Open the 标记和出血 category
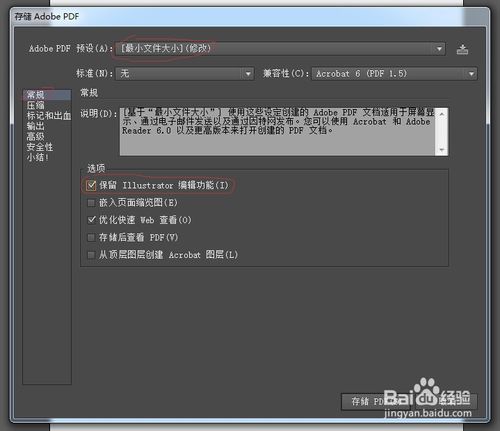 [47, 116]
